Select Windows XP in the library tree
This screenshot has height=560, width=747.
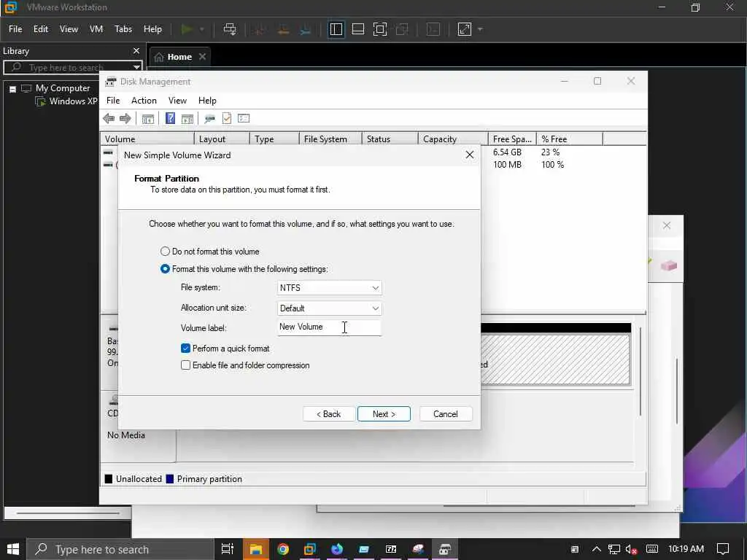(x=73, y=101)
